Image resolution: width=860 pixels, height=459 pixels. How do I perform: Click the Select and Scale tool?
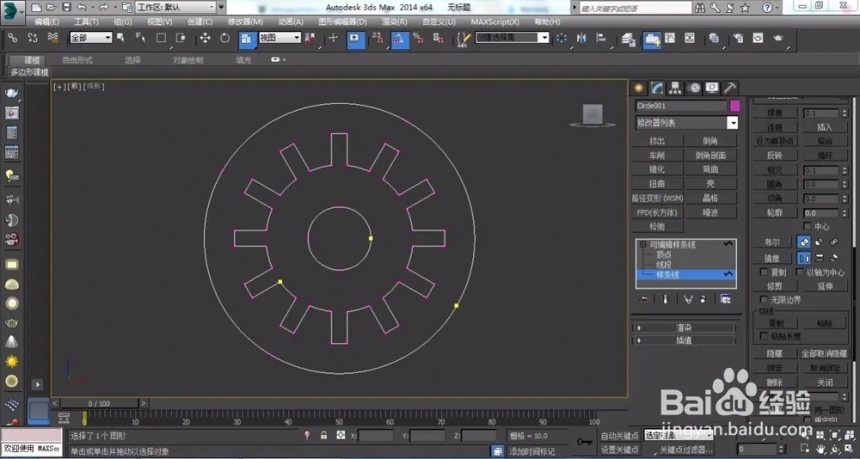246,39
